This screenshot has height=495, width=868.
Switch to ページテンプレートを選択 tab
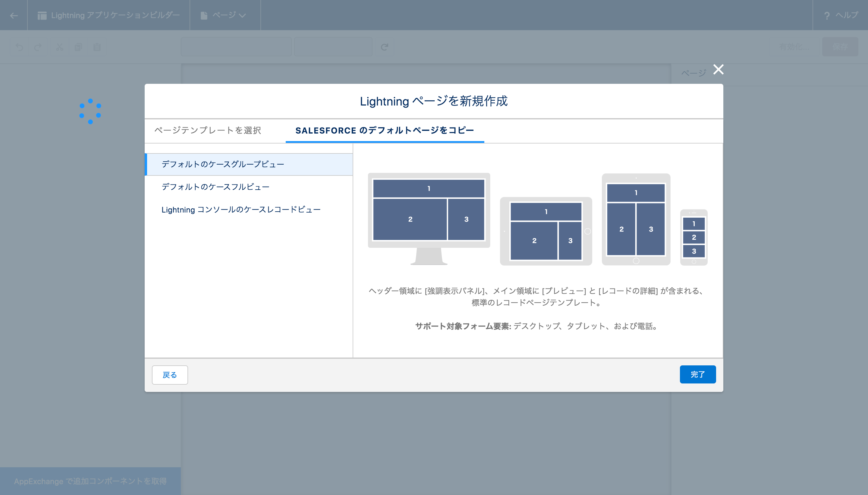[x=208, y=130]
